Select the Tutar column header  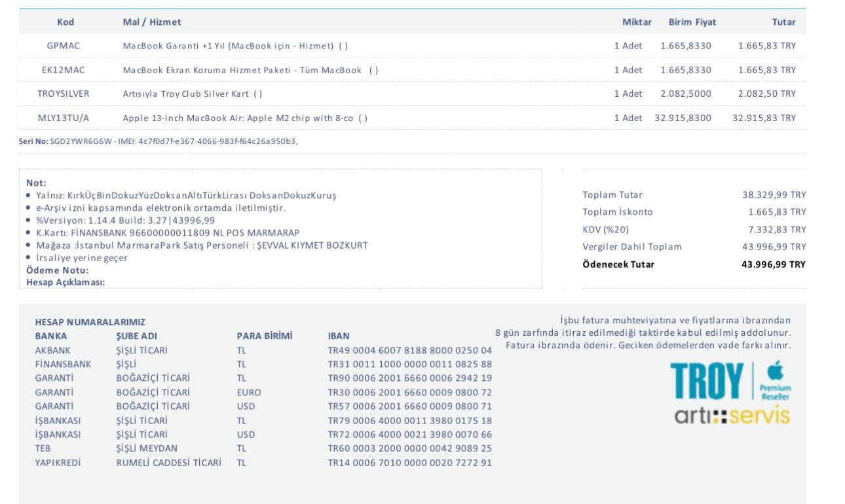[784, 22]
